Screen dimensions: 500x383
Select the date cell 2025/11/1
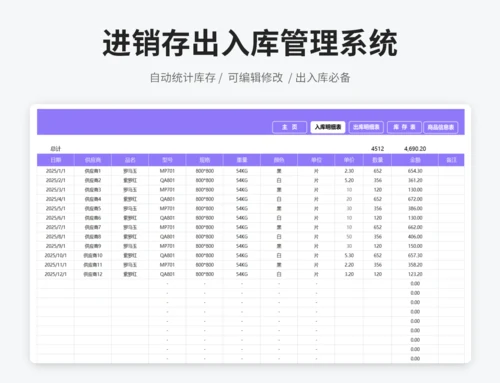click(x=56, y=265)
